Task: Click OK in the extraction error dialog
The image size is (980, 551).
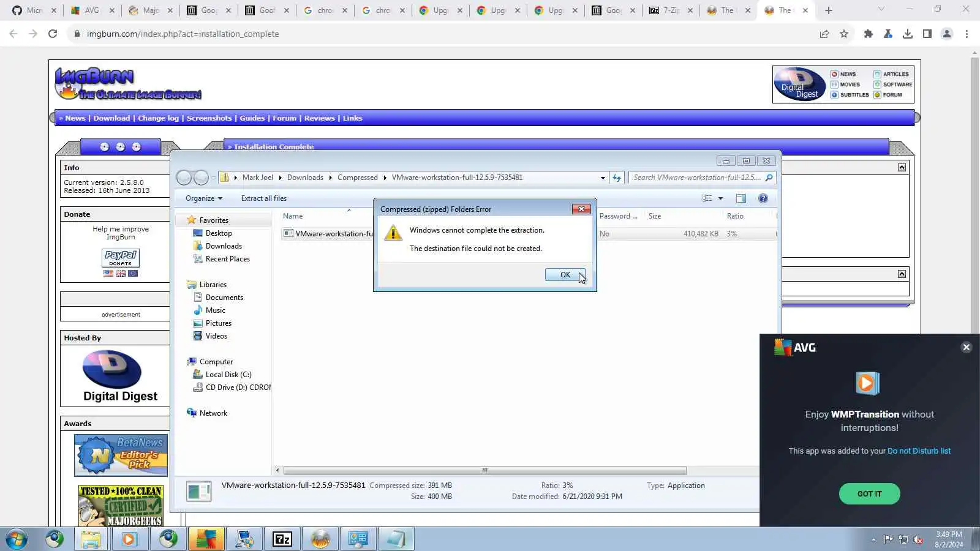Action: pos(565,275)
